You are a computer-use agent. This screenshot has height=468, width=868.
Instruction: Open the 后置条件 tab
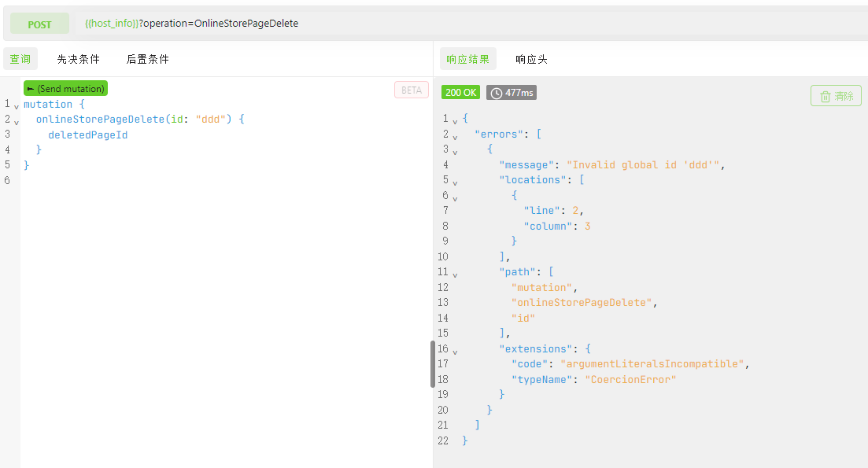pos(147,59)
